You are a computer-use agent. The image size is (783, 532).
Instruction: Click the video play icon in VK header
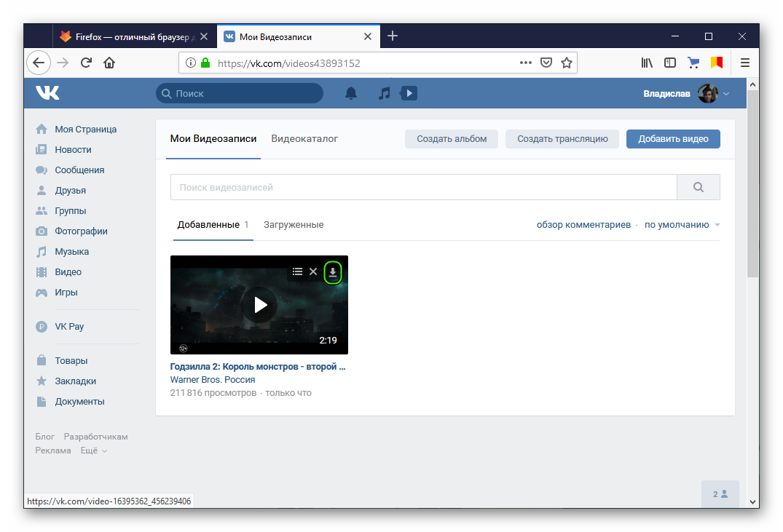tap(409, 93)
